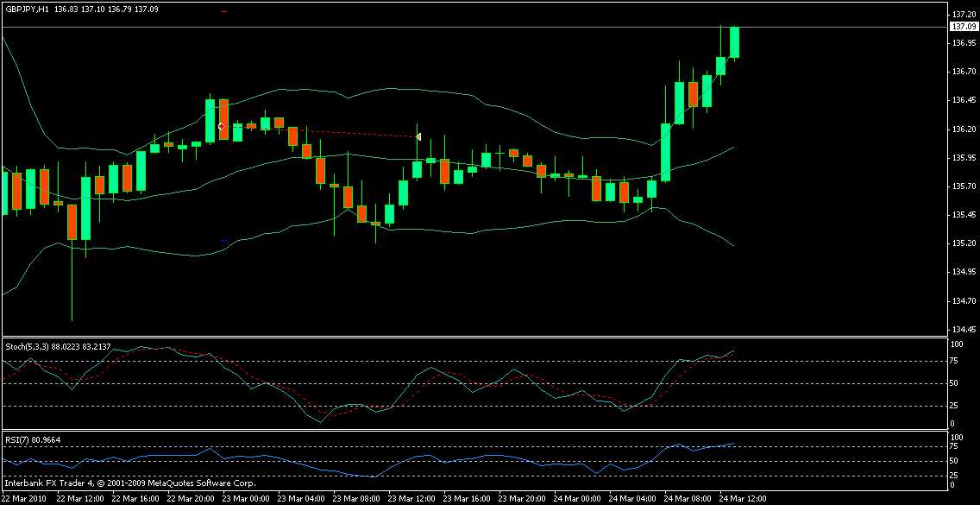Click the small blue dash marker near lower band
Screen dimensions: 980x505
(x=224, y=240)
